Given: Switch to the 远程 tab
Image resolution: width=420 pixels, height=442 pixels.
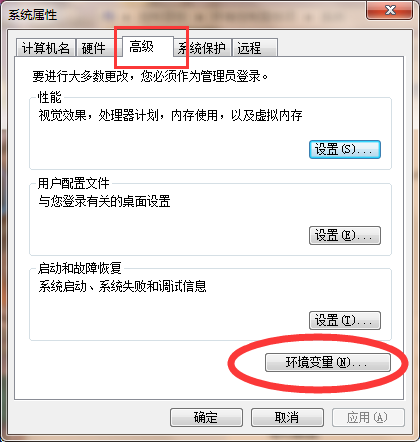Looking at the screenshot, I should click(255, 48).
